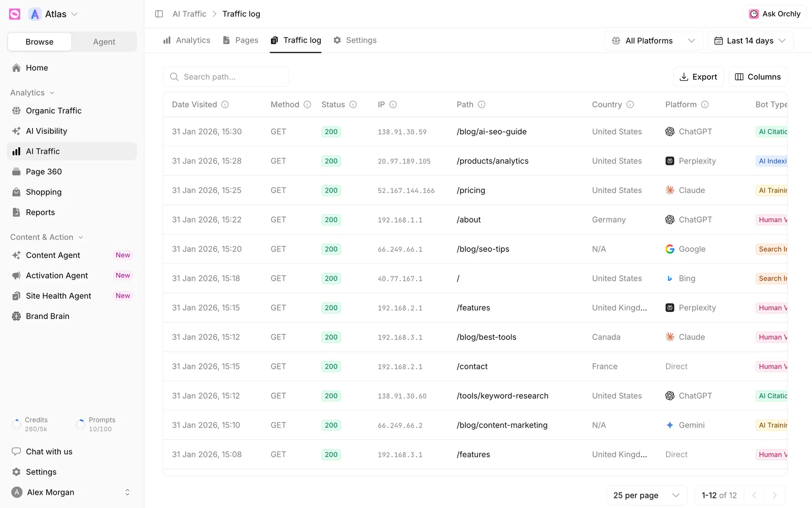Open Organic Traffic globe icon
This screenshot has height=508, width=812.
click(x=16, y=111)
